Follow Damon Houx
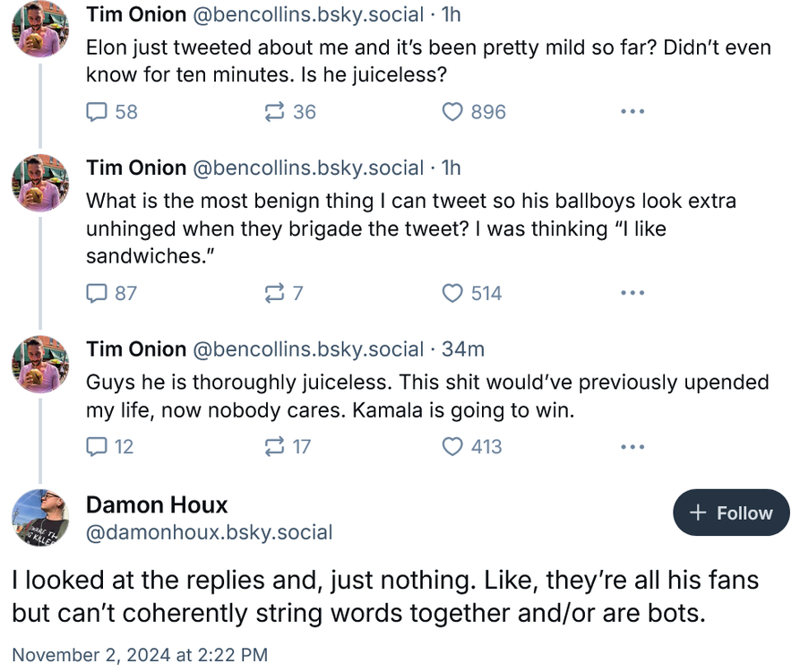The height and width of the screenshot is (672, 800). tap(731, 513)
